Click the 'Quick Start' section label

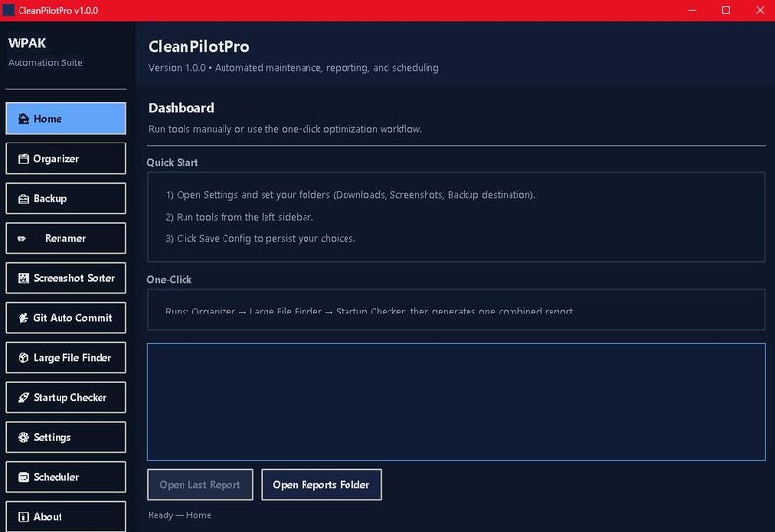[173, 163]
